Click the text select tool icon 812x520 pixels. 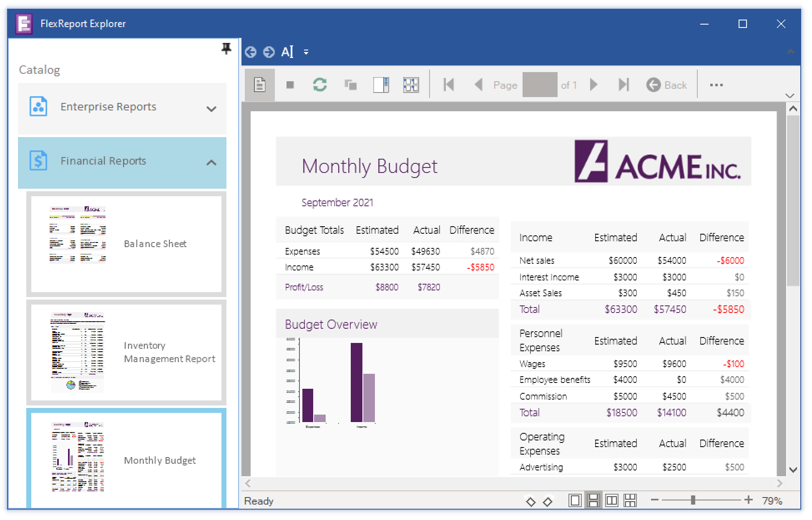287,52
